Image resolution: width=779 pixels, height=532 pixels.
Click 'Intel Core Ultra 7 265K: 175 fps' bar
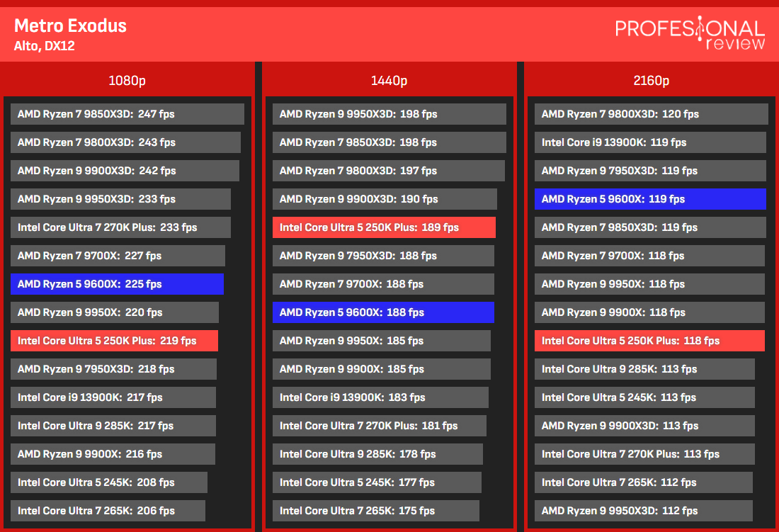click(376, 510)
